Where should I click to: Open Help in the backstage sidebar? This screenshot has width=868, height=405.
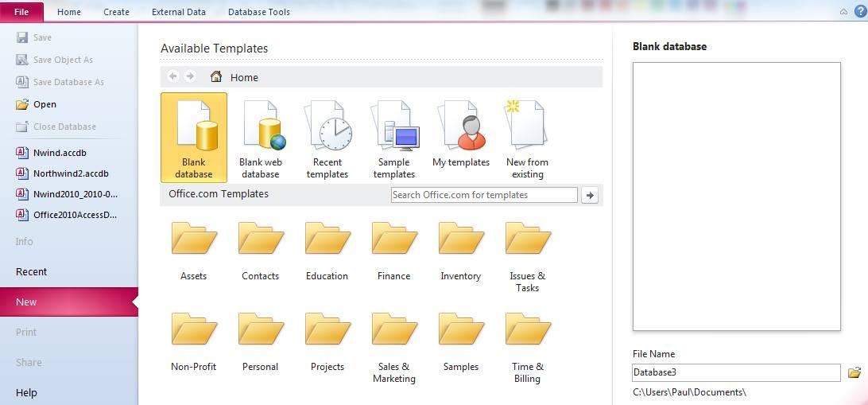(x=26, y=392)
